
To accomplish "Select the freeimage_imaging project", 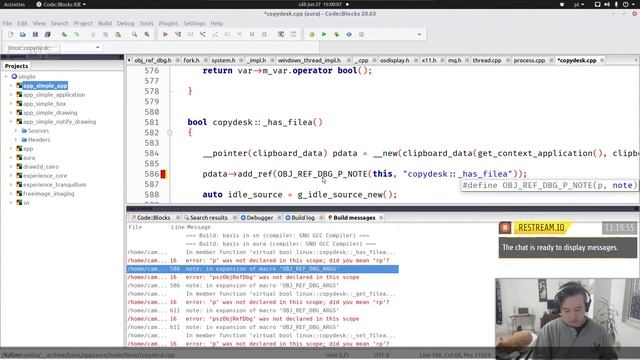I will [x=49, y=193].
